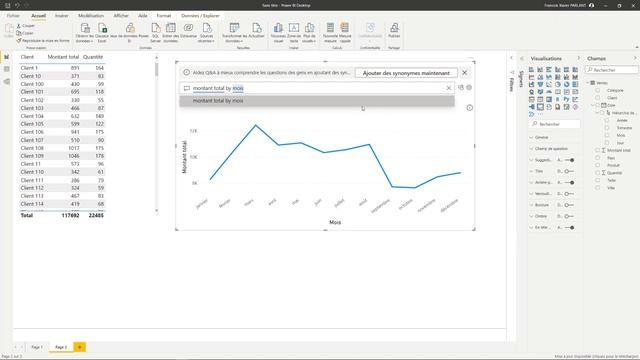Open the Insérer ribbon tab
The width and height of the screenshot is (640, 360).
click(x=62, y=16)
